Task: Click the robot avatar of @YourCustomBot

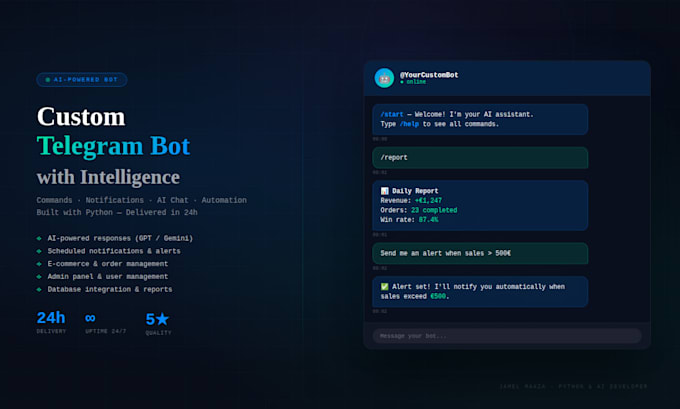Action: click(384, 78)
